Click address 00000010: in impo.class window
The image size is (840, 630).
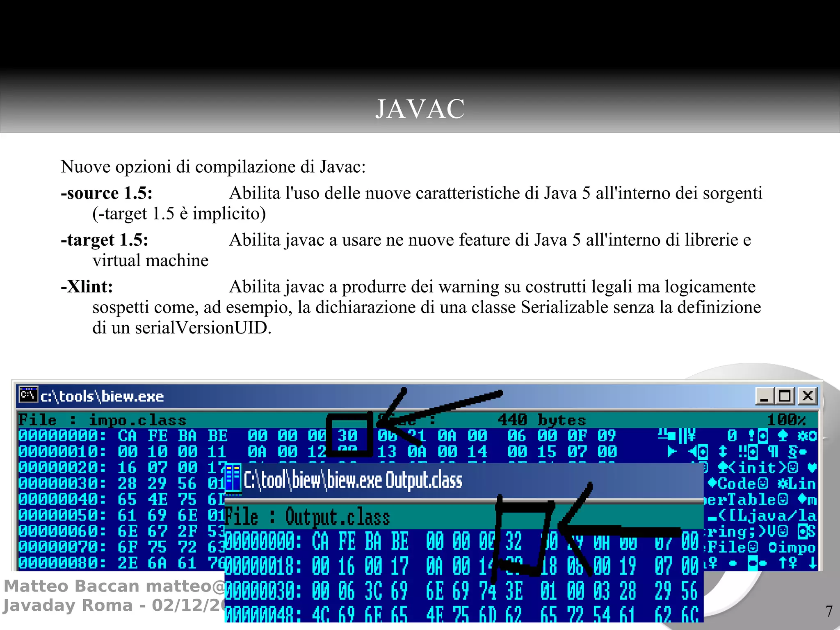point(62,452)
